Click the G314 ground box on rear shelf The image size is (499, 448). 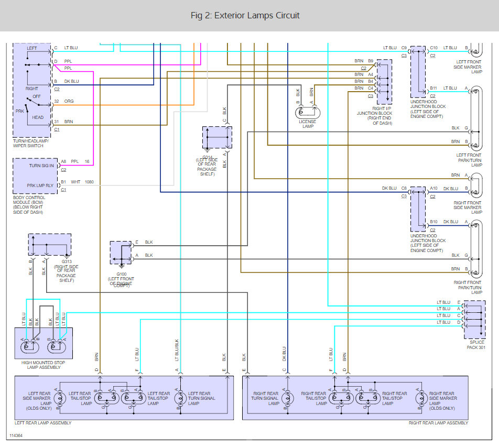point(217,137)
